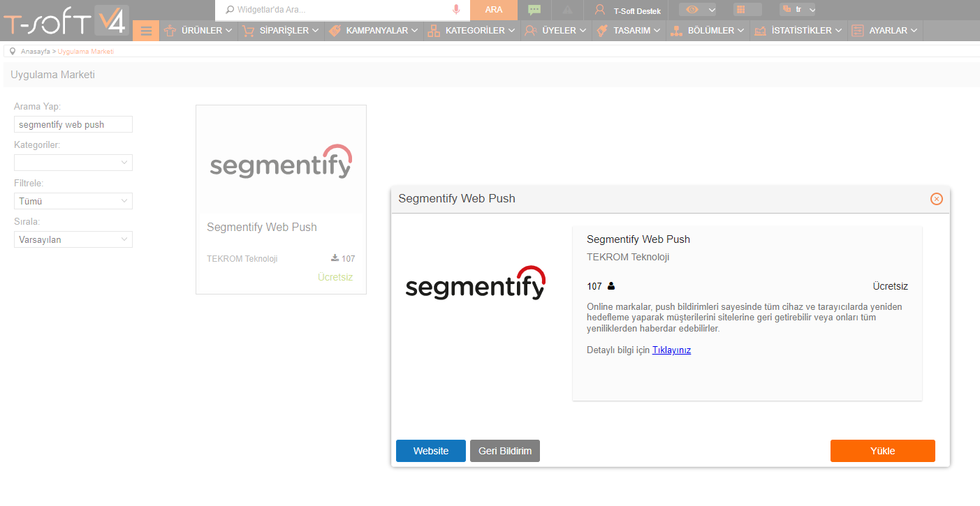Viewport: 980px width, 506px height.
Task: Close the Segmentify Web Push dialog
Action: click(x=937, y=199)
